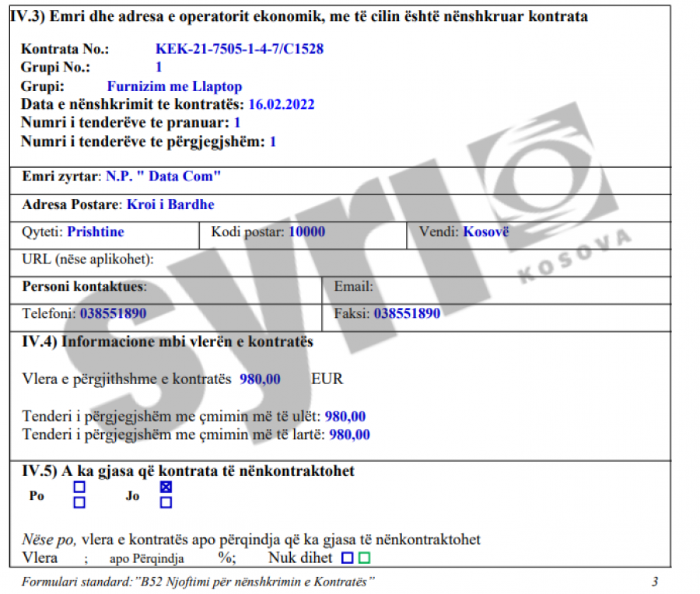Click the 'apo Përqindja' label
Screen dimensions: 700x594
(146, 558)
